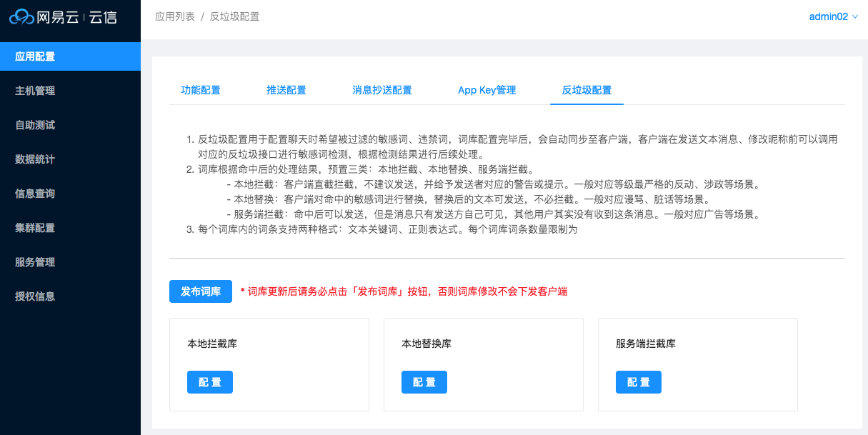Select the 反垃圾配置 tab

[x=587, y=91]
